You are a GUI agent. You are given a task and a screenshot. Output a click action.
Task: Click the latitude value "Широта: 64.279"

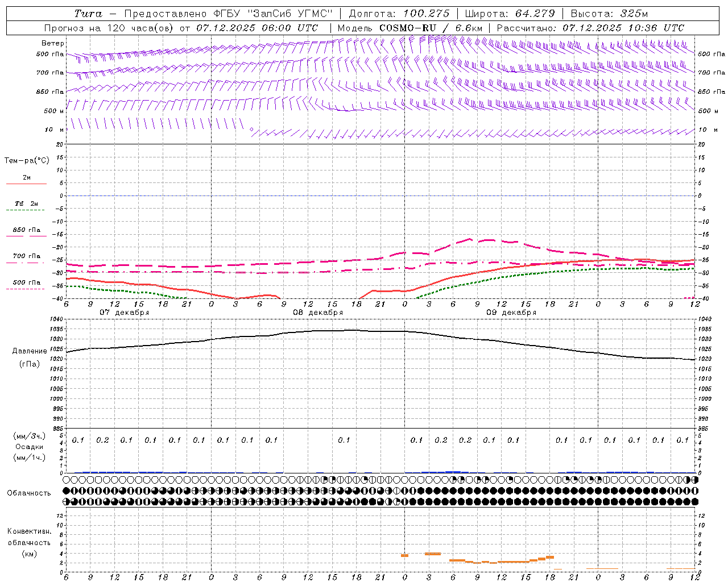click(x=510, y=14)
